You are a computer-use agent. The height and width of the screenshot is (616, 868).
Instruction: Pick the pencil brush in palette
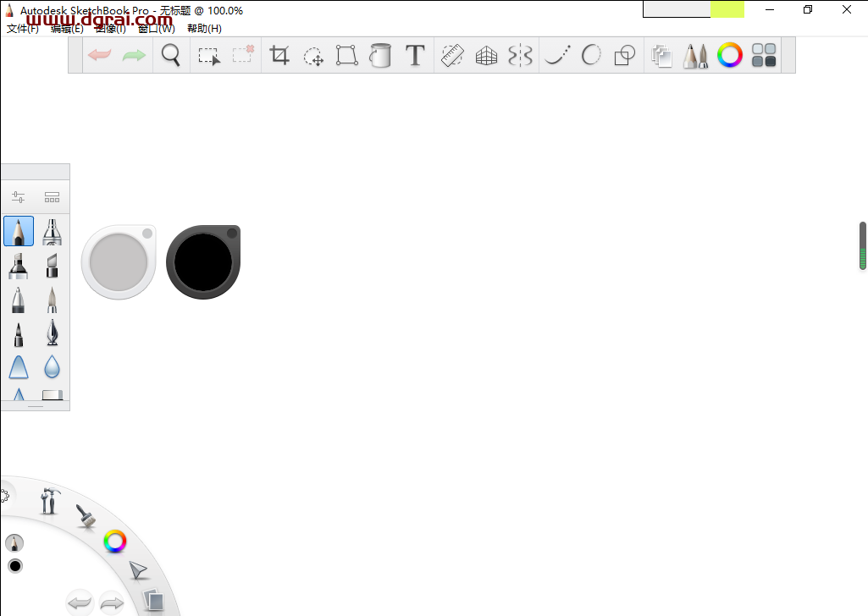click(x=19, y=231)
